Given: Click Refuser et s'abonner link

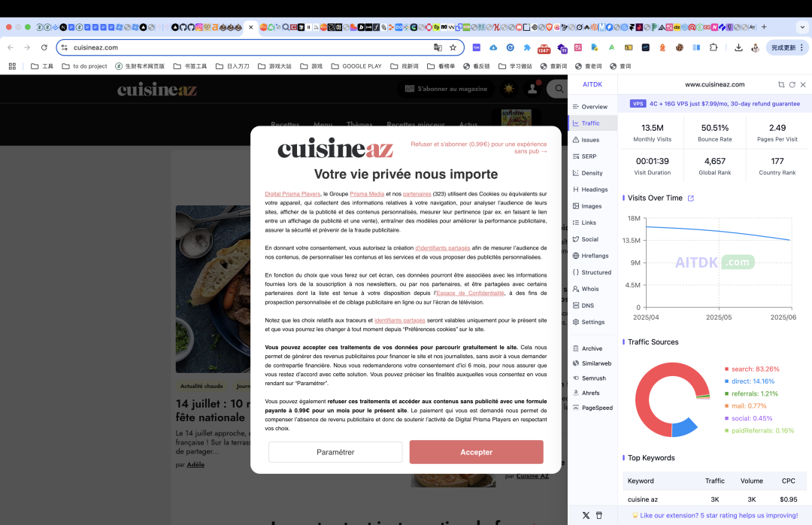Looking at the screenshot, I should coord(478,147).
